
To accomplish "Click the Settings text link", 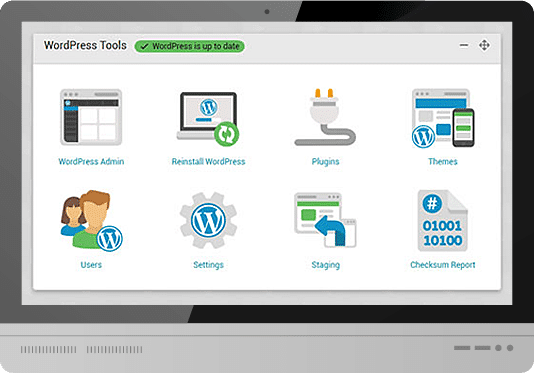I will (x=208, y=265).
